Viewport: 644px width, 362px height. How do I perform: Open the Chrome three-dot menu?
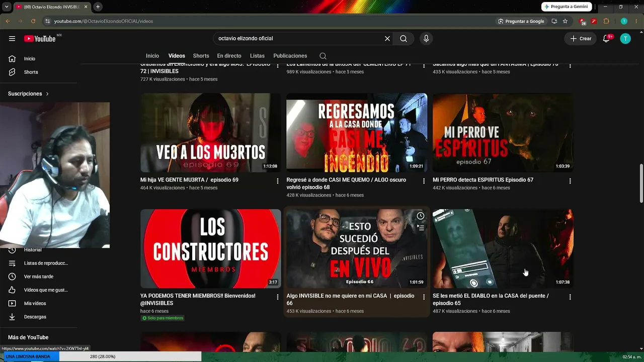(x=636, y=21)
